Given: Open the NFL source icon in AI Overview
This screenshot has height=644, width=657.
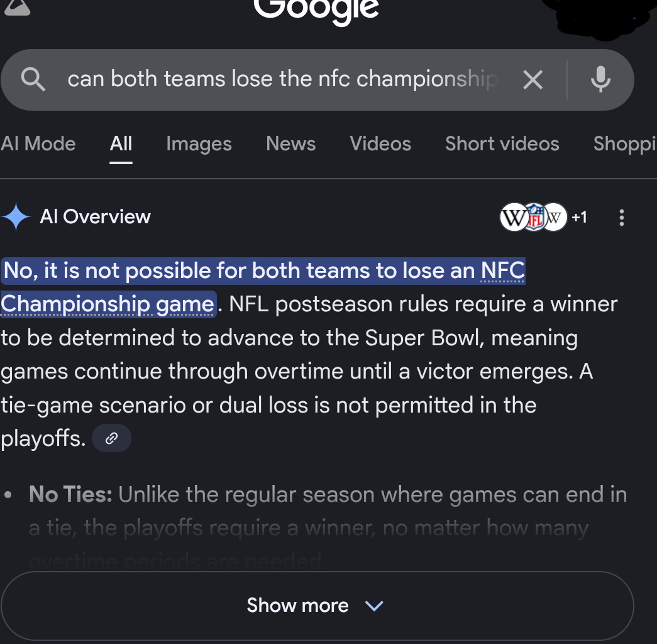Looking at the screenshot, I should 534,218.
